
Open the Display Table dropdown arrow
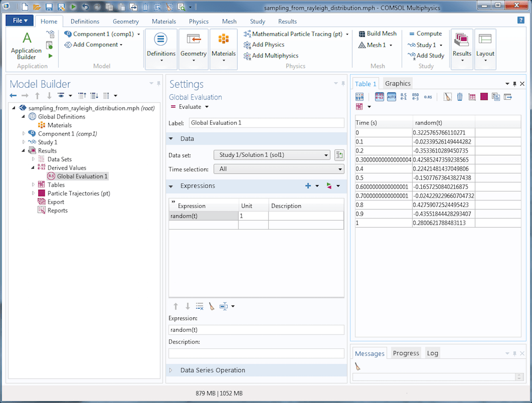point(370,107)
